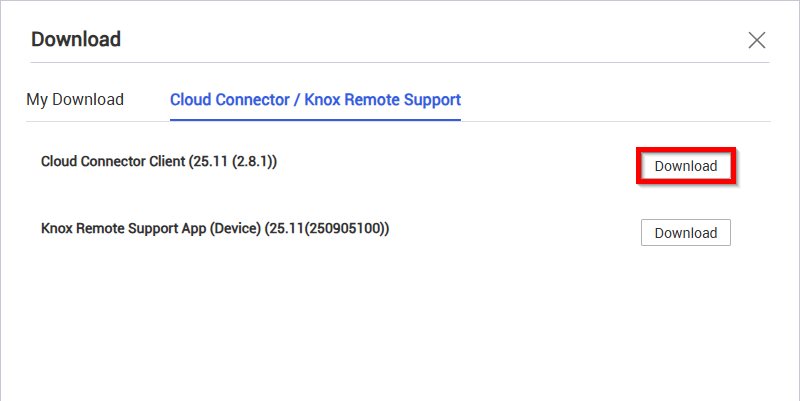Get the Cloud Connector Client 2.8.1 installer
The height and width of the screenshot is (401, 800).
point(686,166)
